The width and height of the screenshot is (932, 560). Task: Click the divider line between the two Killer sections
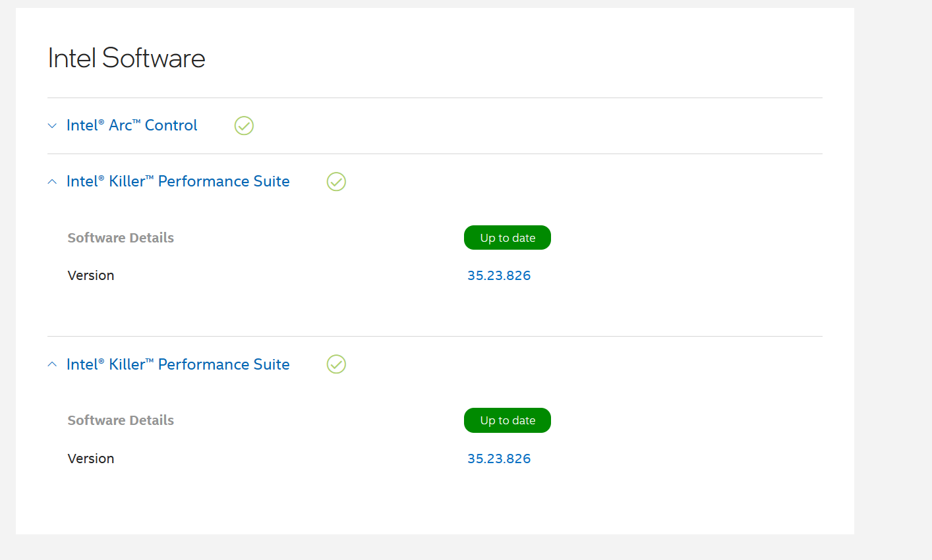click(435, 336)
